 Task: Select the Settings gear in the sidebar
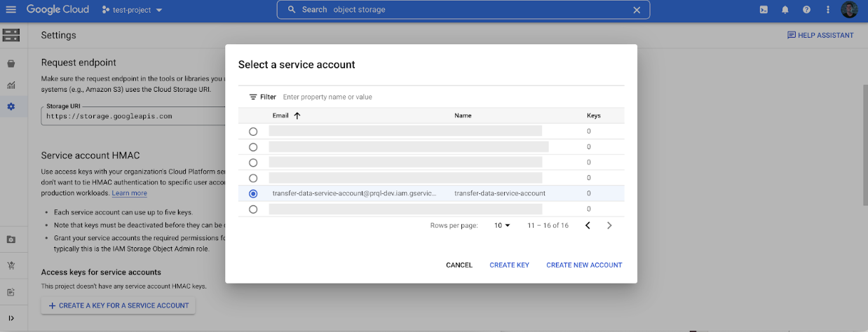pos(11,106)
